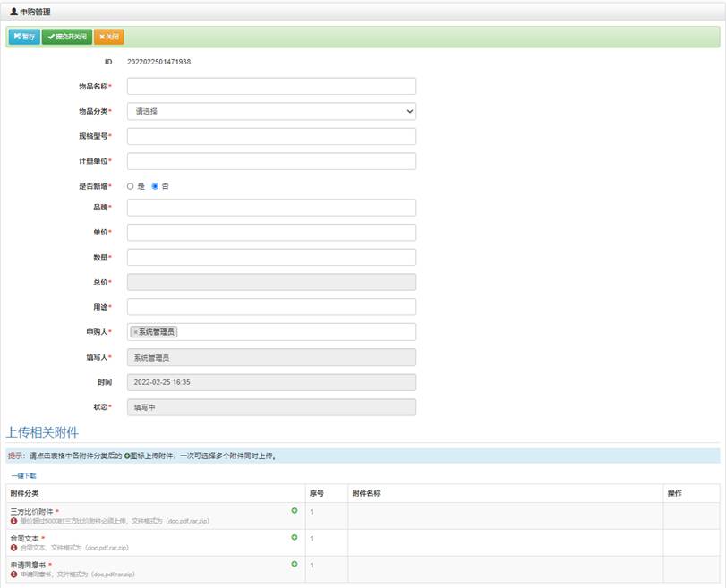
Task: Click the green upload icon for 申请同意书
Action: 295,564
